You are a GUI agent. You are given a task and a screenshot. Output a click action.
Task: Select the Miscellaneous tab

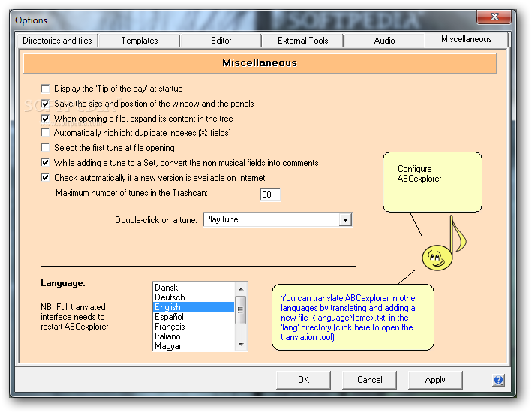466,39
